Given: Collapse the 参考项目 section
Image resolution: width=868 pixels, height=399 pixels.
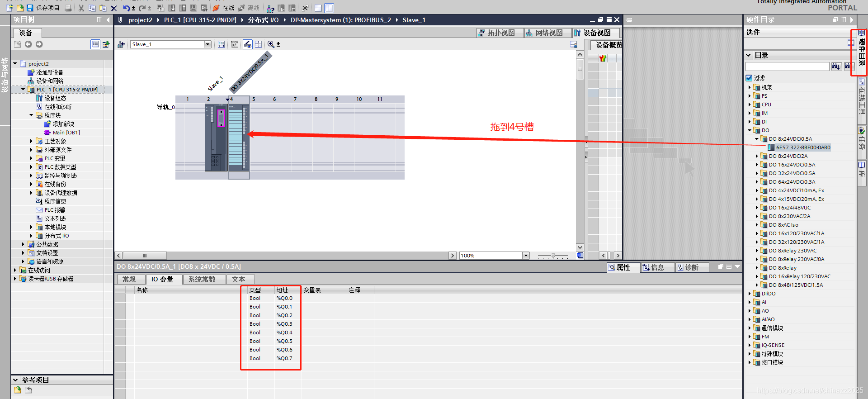Looking at the screenshot, I should pyautogui.click(x=15, y=380).
